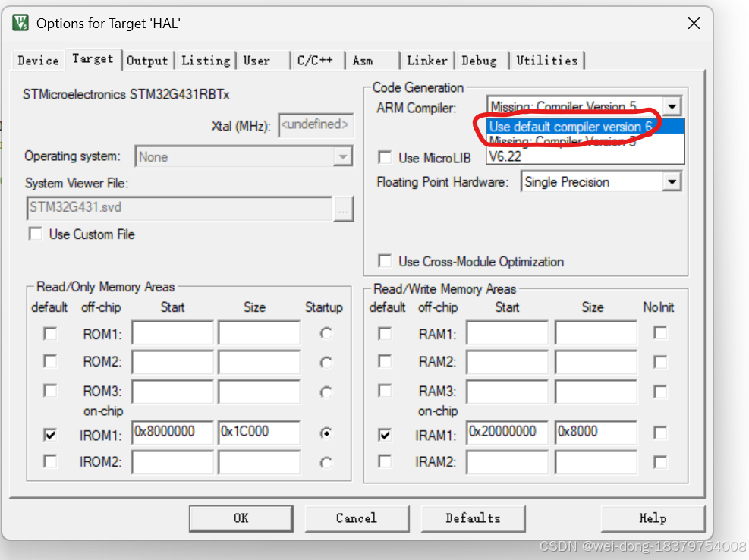Image resolution: width=749 pixels, height=560 pixels.
Task: Select the ROM1 Startup radio button
Action: pyautogui.click(x=326, y=333)
